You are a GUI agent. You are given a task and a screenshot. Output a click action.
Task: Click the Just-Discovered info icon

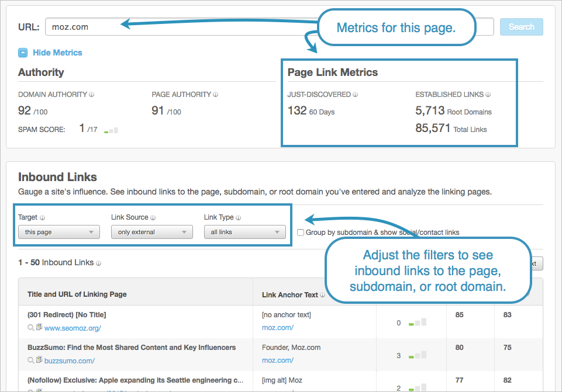[355, 95]
